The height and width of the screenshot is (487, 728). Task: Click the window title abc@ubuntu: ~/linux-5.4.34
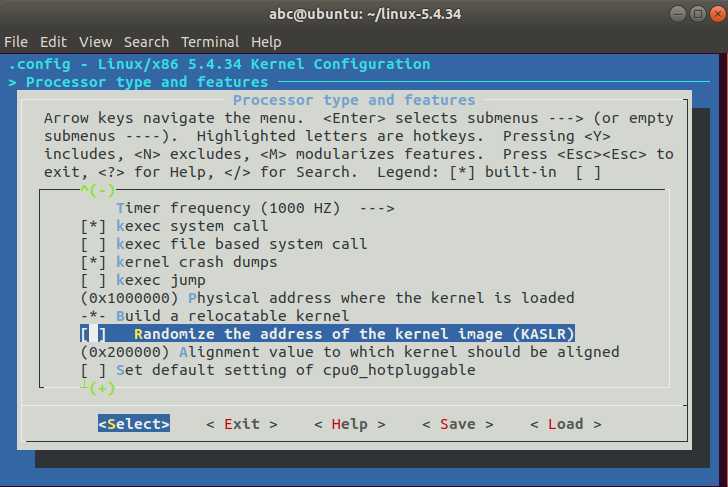[365, 14]
